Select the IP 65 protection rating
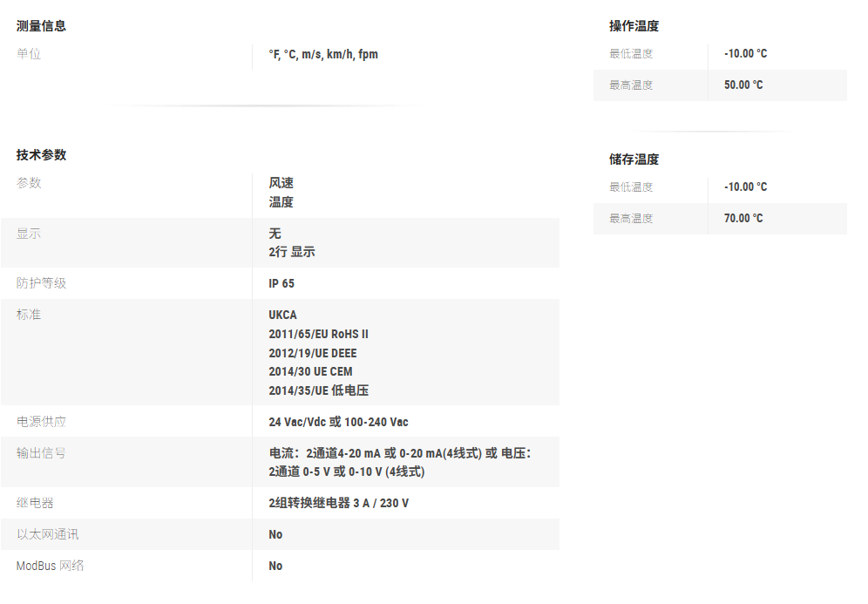 (281, 283)
